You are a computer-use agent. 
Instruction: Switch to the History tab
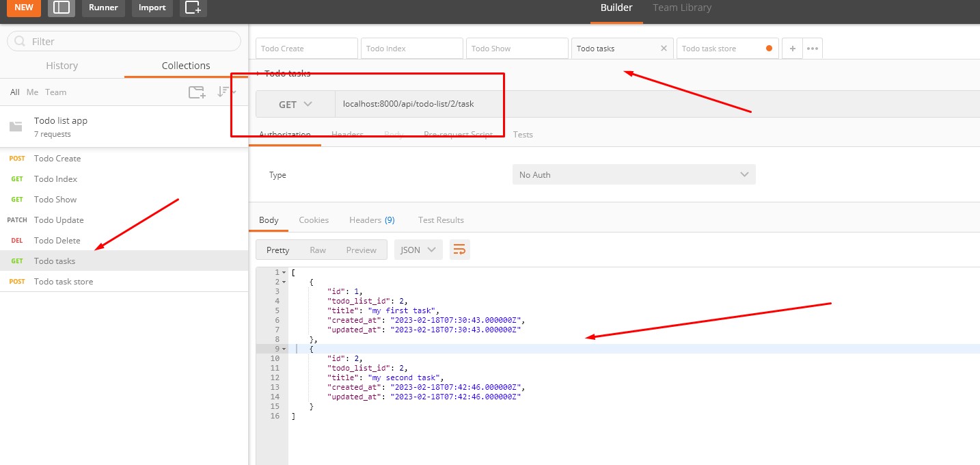point(62,66)
